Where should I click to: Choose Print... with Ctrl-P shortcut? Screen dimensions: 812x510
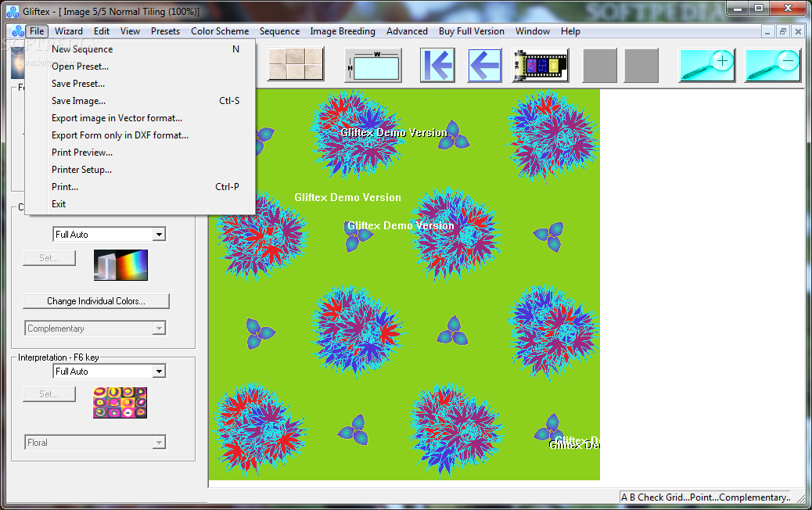[x=140, y=186]
